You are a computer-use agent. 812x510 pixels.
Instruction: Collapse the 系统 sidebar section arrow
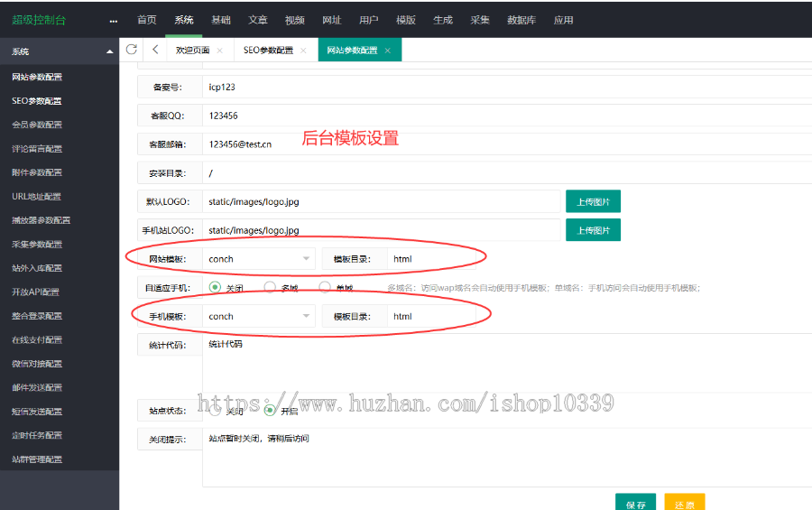point(109,51)
